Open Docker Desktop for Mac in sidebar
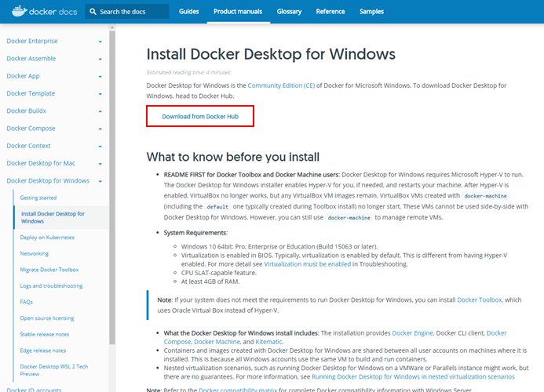 [41, 163]
